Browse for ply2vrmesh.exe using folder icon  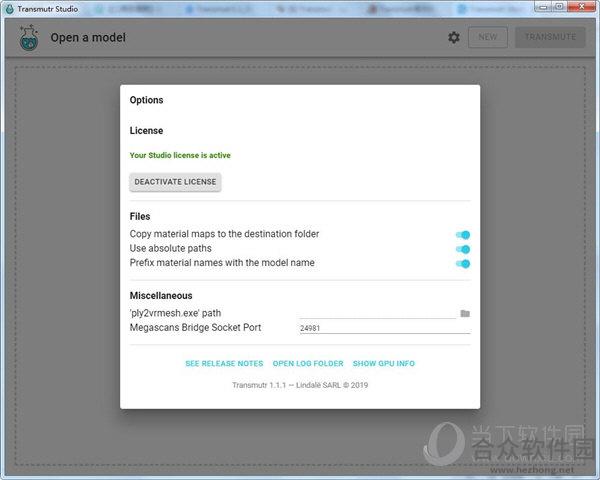click(465, 313)
